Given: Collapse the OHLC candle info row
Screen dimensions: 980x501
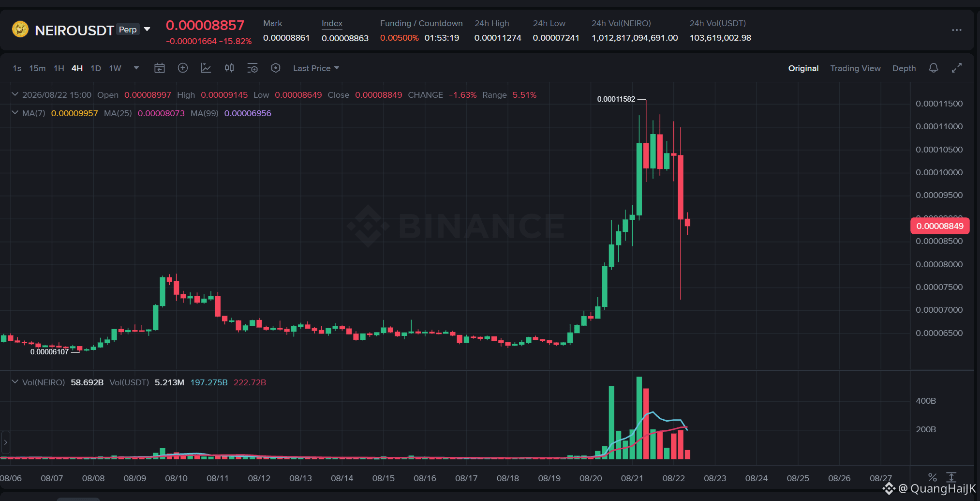Looking at the screenshot, I should tap(15, 94).
